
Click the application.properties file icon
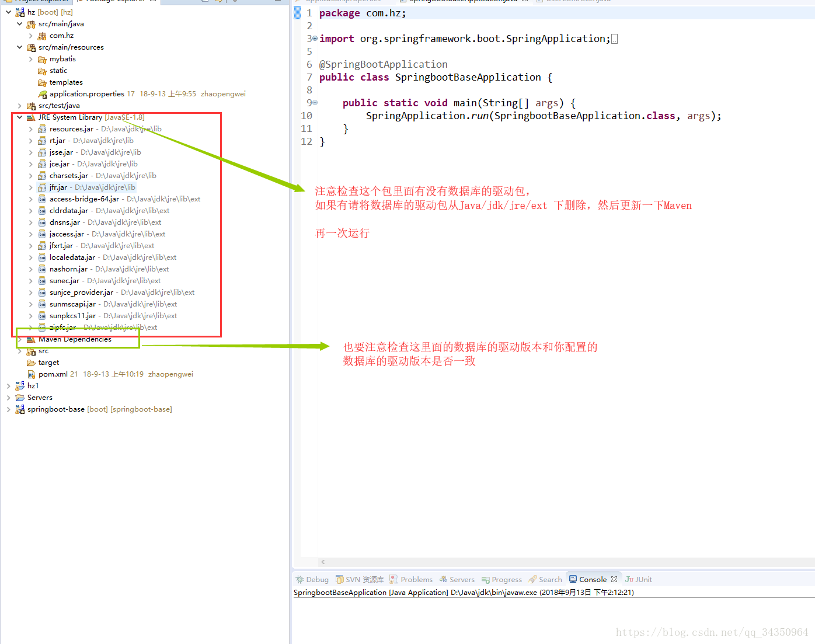point(42,94)
